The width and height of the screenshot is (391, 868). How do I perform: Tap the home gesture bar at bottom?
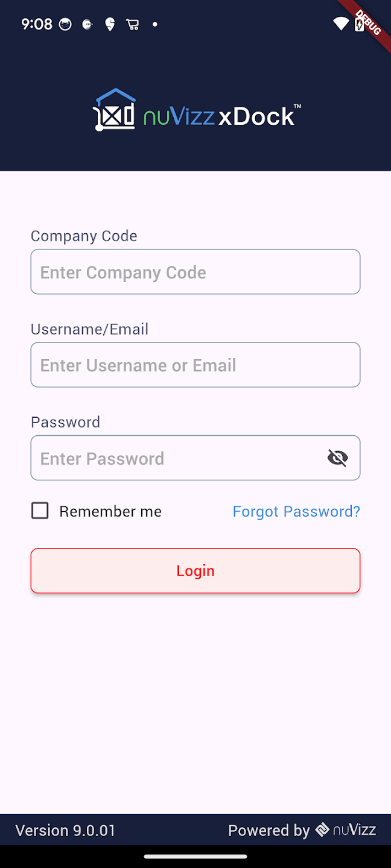tap(195, 856)
